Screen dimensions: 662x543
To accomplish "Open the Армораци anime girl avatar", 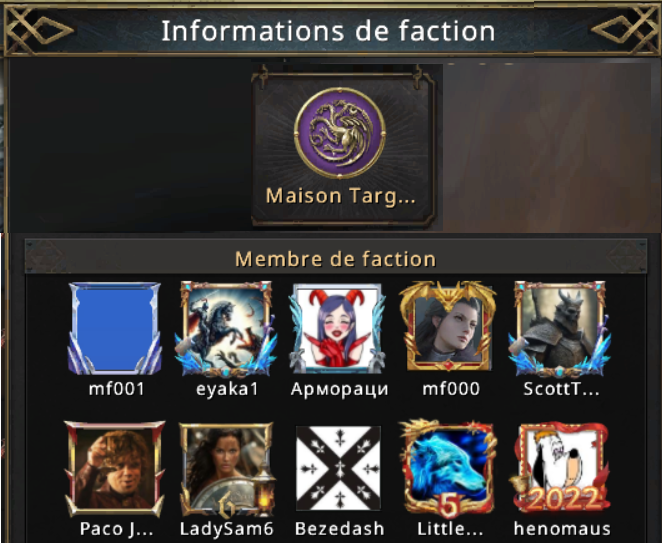I will pyautogui.click(x=338, y=329).
